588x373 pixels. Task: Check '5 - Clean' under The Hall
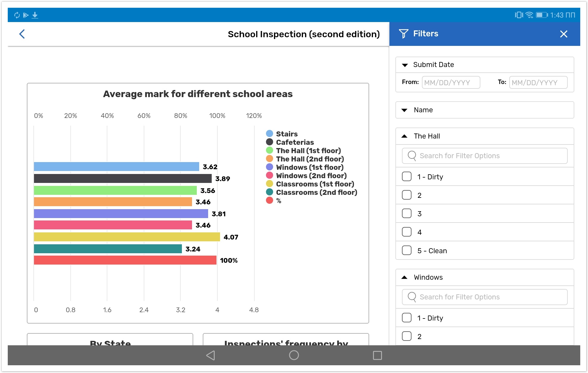(x=407, y=251)
